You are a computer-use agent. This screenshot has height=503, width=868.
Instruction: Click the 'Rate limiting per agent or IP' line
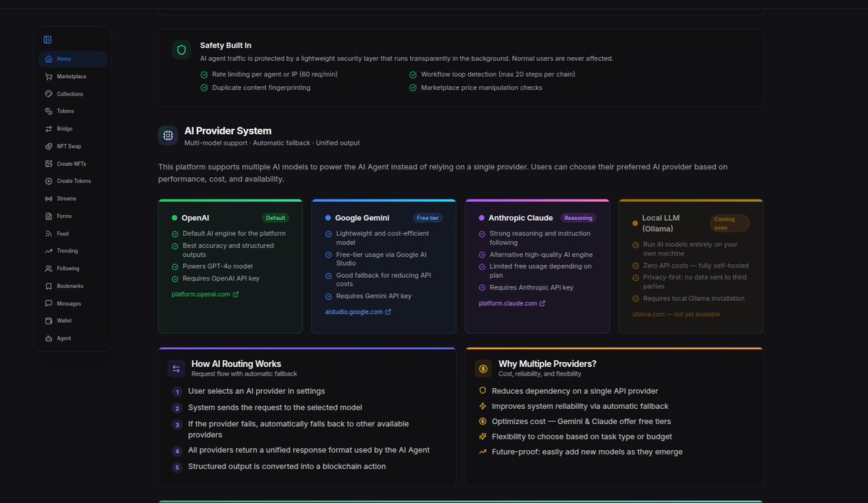tap(275, 75)
